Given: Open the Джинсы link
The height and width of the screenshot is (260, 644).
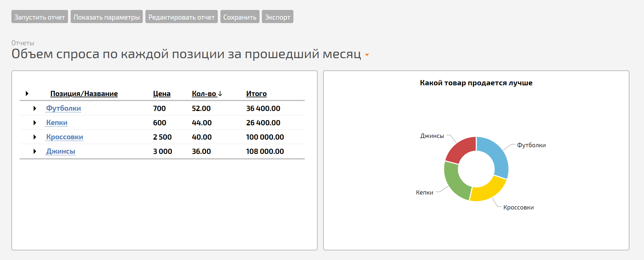Looking at the screenshot, I should point(61,151).
